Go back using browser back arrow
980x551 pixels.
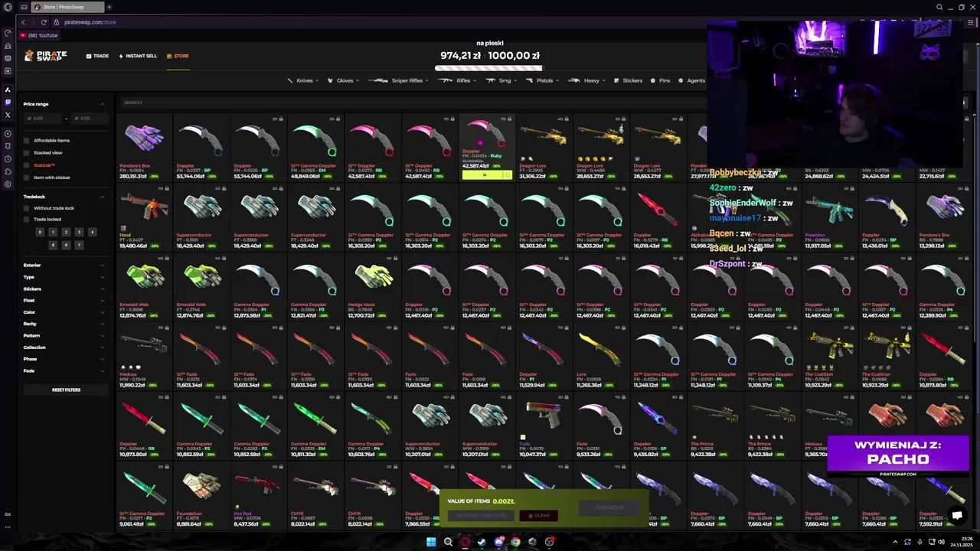point(23,22)
